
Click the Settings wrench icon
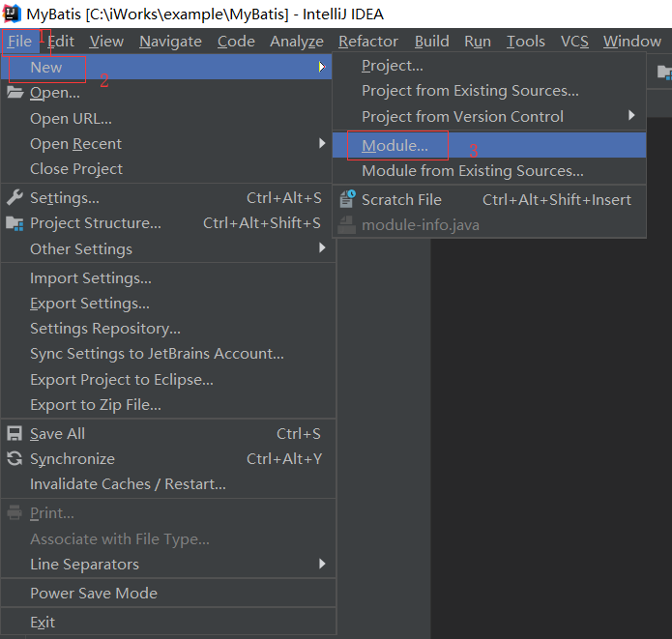pyautogui.click(x=15, y=197)
